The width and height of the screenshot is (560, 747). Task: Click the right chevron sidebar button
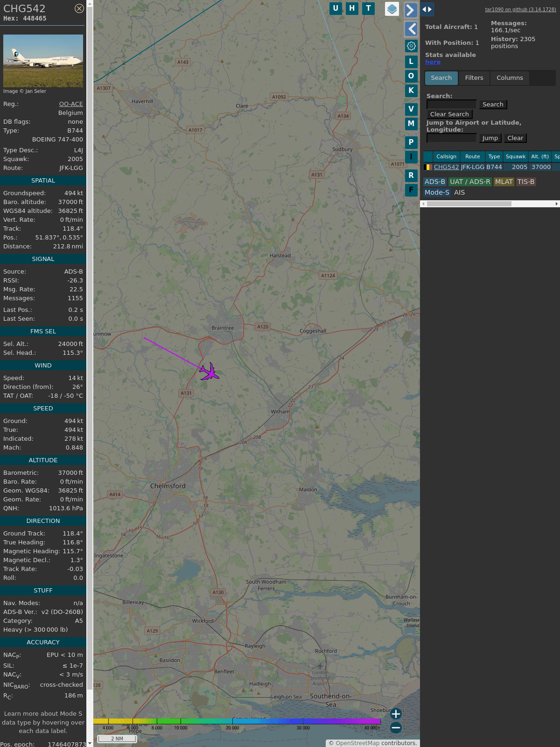point(411,10)
